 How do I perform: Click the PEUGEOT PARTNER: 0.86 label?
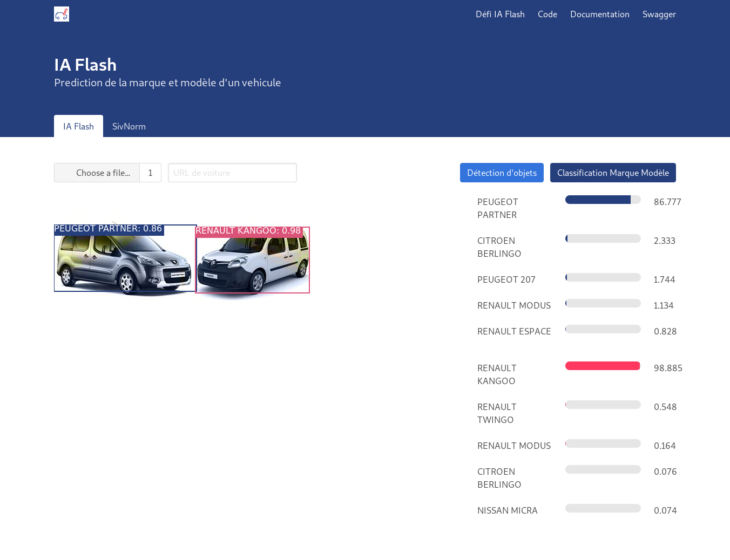pos(109,229)
